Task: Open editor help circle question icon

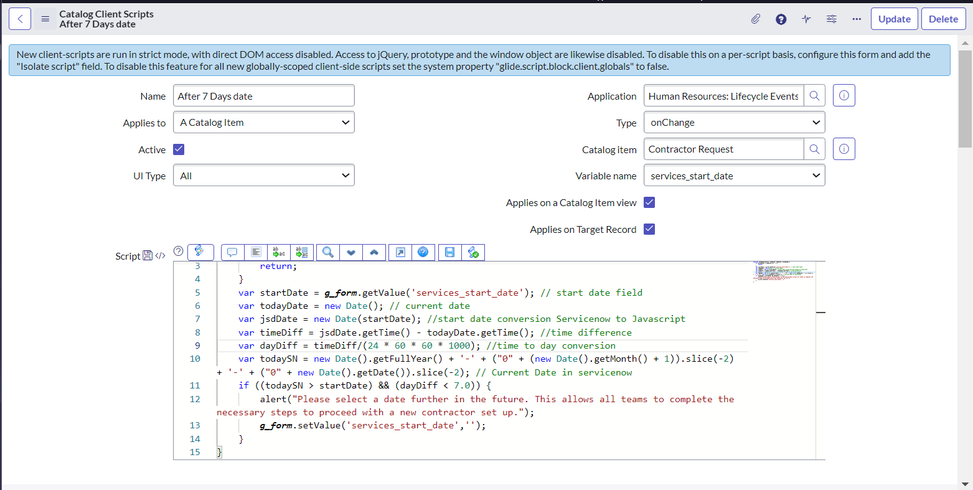Action: tap(179, 251)
